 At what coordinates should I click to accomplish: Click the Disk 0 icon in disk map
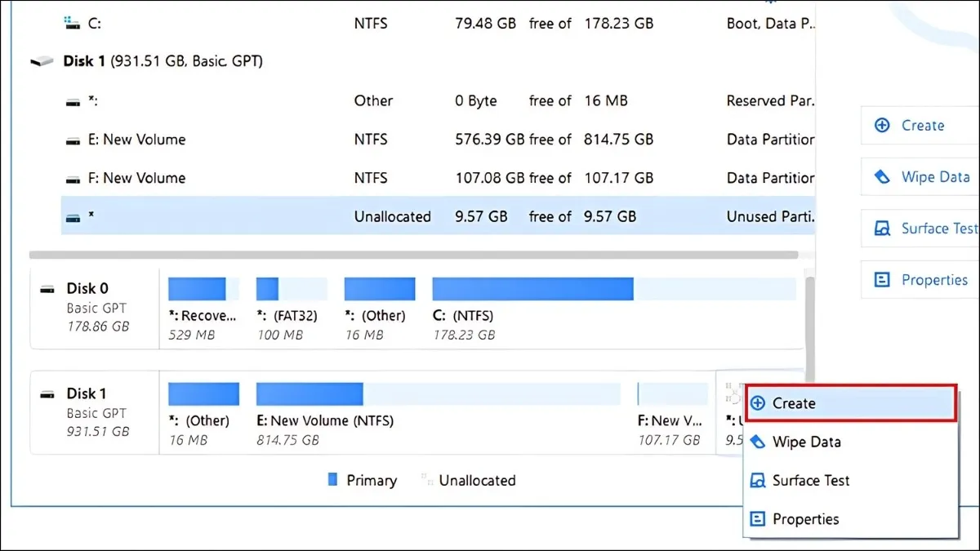[x=49, y=289]
